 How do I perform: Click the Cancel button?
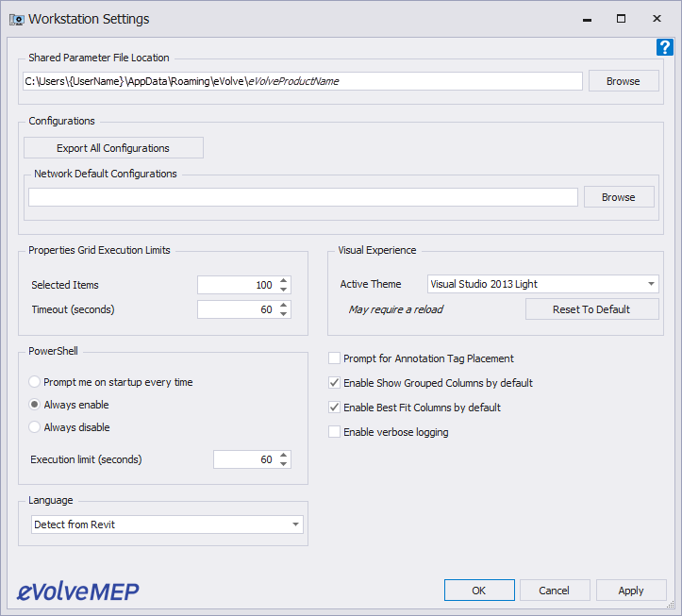click(555, 591)
